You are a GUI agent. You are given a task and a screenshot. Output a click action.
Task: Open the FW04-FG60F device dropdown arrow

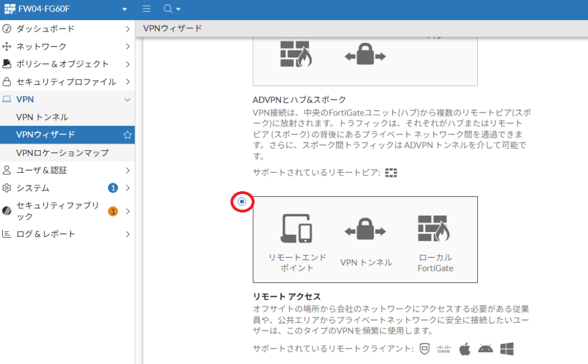point(125,9)
